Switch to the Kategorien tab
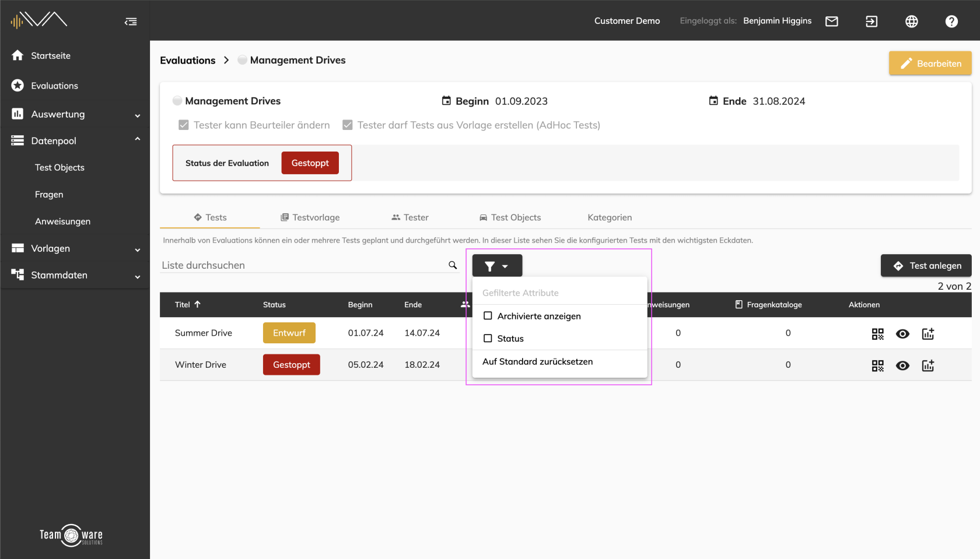Viewport: 980px width, 559px height. tap(610, 217)
